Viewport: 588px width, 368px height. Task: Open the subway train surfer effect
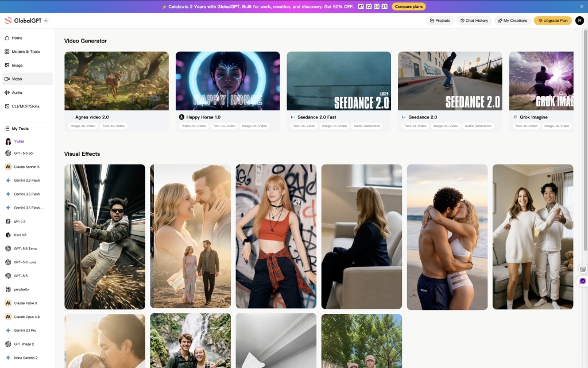(105, 237)
